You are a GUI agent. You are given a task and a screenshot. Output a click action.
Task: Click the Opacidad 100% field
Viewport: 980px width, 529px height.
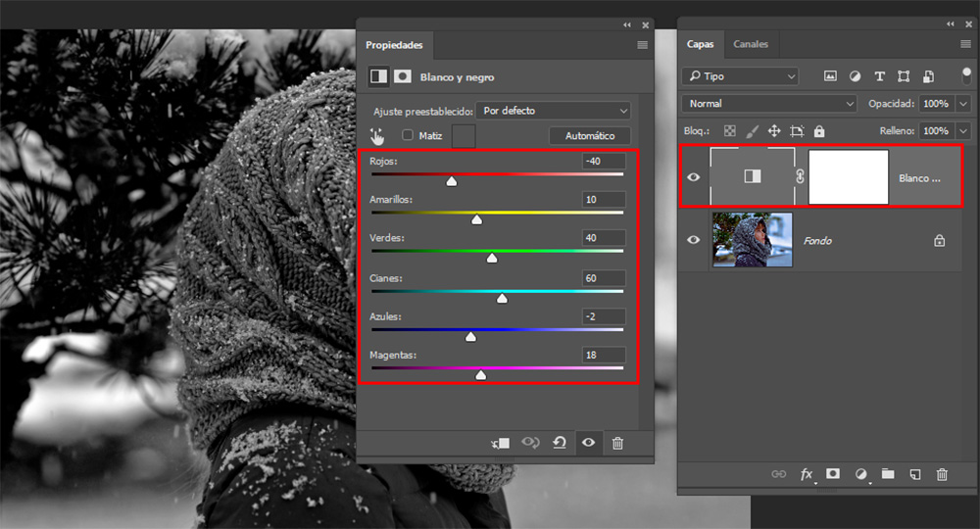(x=938, y=104)
